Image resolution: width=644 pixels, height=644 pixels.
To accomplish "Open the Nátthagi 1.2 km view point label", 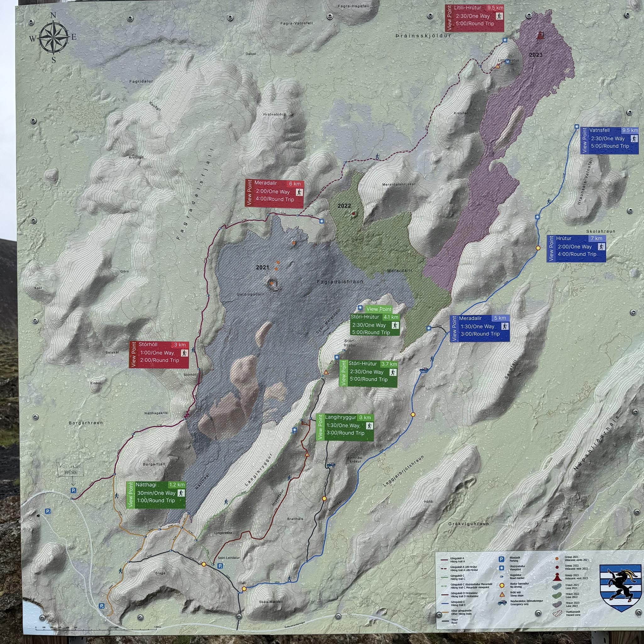I will [156, 495].
